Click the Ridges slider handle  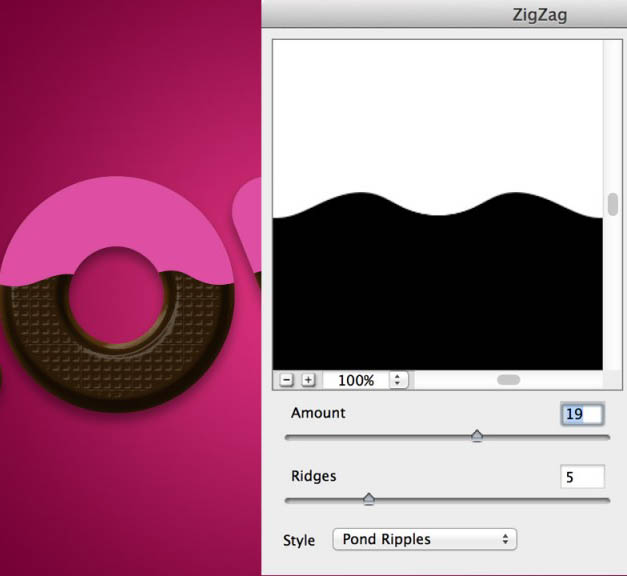pos(369,499)
